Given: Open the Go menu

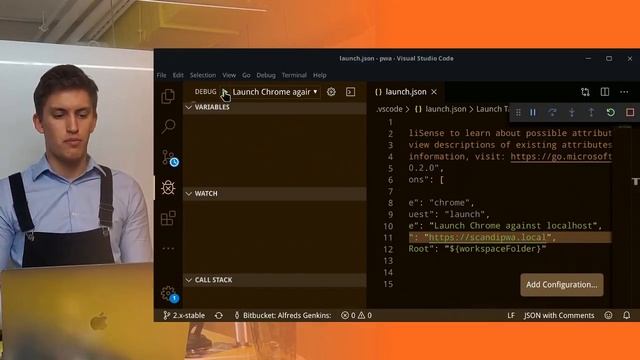Looking at the screenshot, I should pyautogui.click(x=246, y=75).
